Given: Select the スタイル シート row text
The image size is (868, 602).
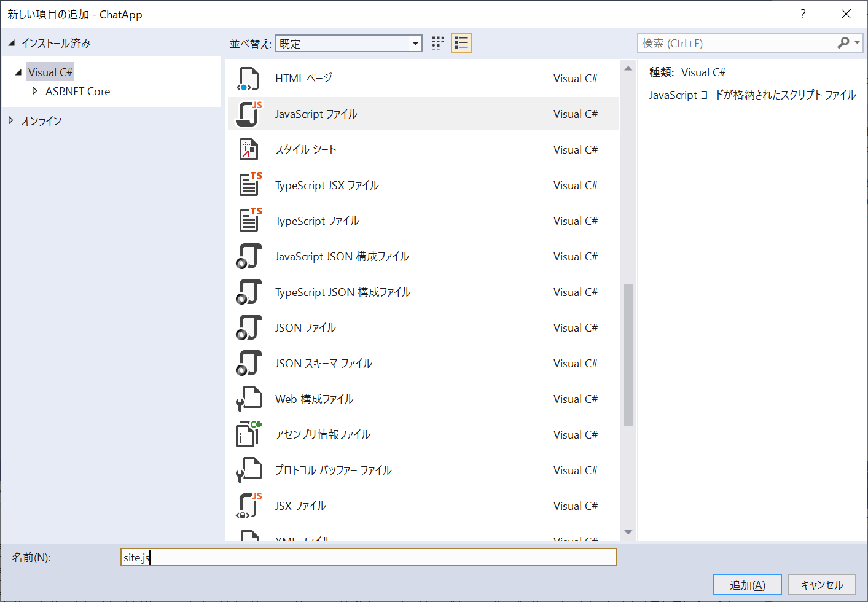Looking at the screenshot, I should point(306,150).
